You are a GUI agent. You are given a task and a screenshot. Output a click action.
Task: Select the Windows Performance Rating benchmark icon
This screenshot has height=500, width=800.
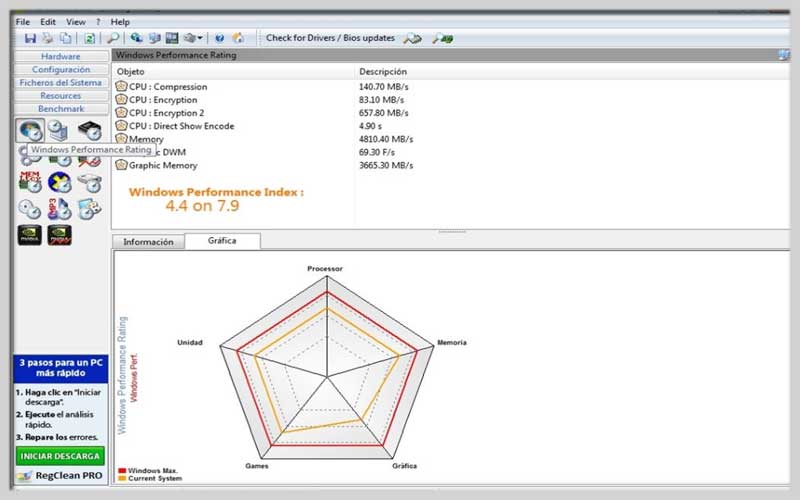tap(30, 131)
